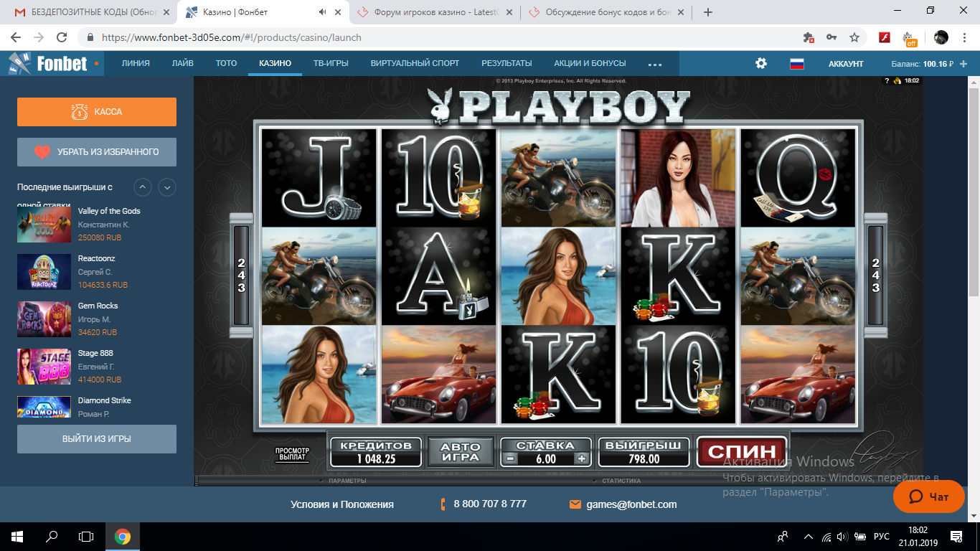This screenshot has height=551, width=980.
Task: Click the Flash Player extension icon
Action: point(885,37)
